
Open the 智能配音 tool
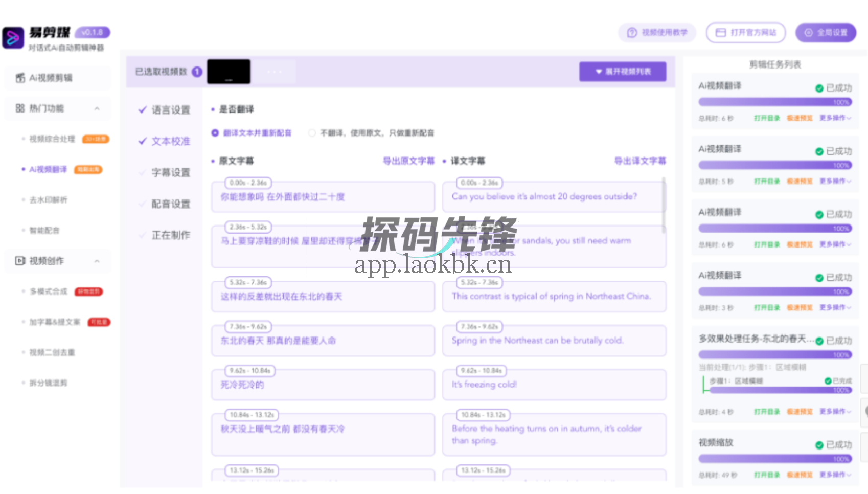click(x=46, y=230)
